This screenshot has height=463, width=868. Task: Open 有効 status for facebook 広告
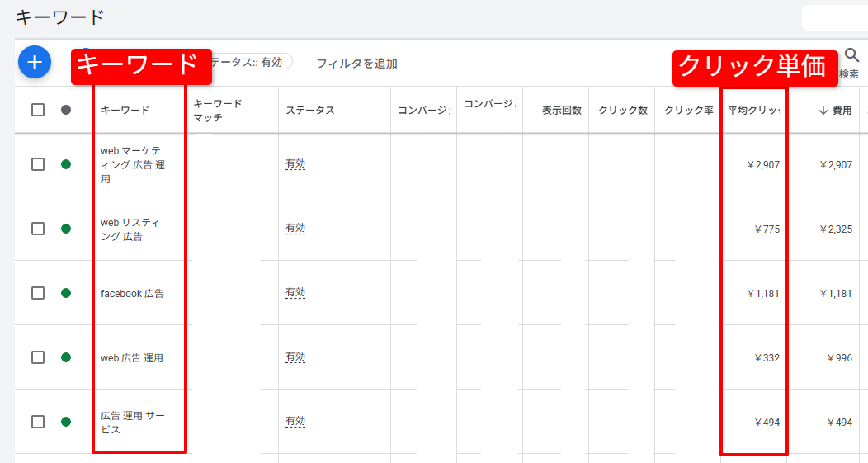(x=295, y=292)
